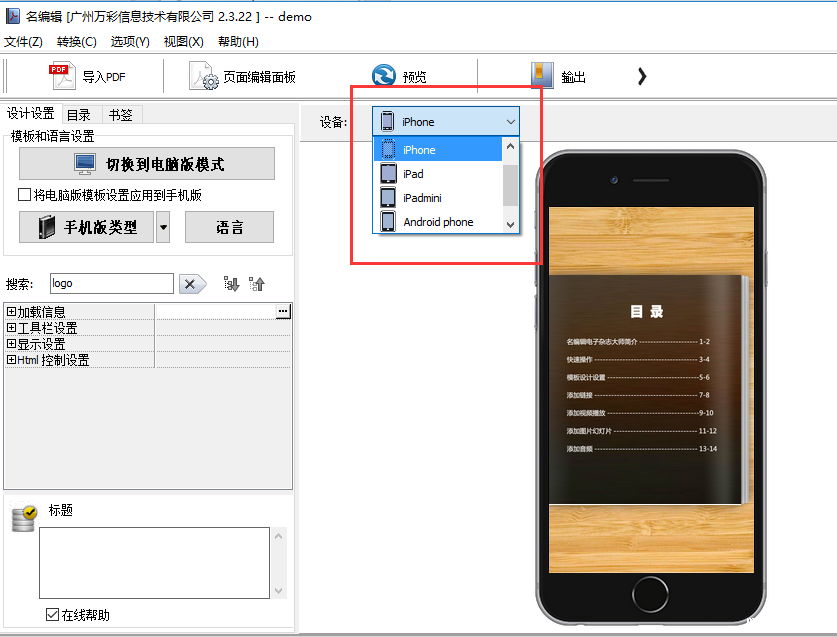Clear the search with the X icon
The height and width of the screenshot is (637, 837).
pyautogui.click(x=192, y=284)
